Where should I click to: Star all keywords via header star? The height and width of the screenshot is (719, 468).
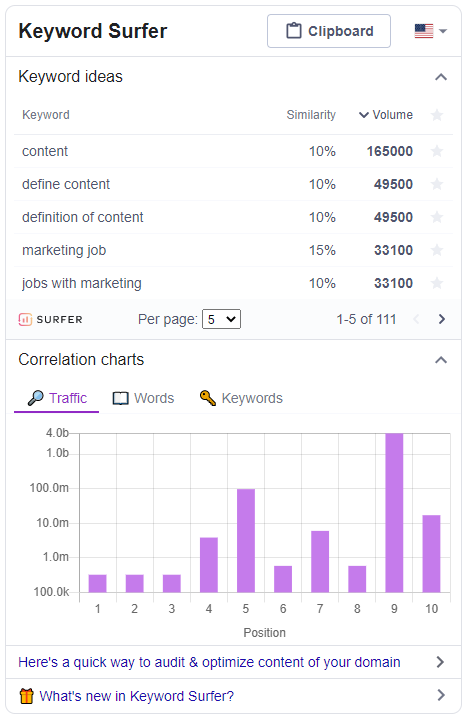(x=437, y=115)
